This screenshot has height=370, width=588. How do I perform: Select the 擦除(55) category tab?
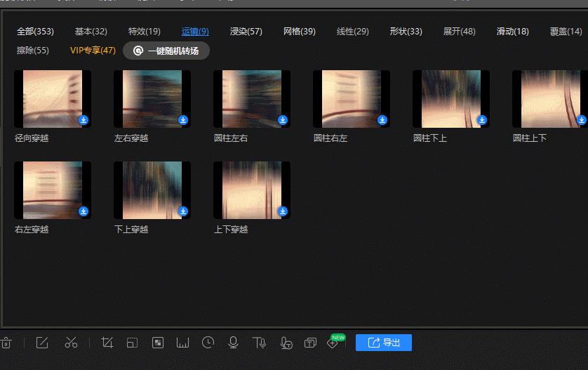click(x=32, y=51)
